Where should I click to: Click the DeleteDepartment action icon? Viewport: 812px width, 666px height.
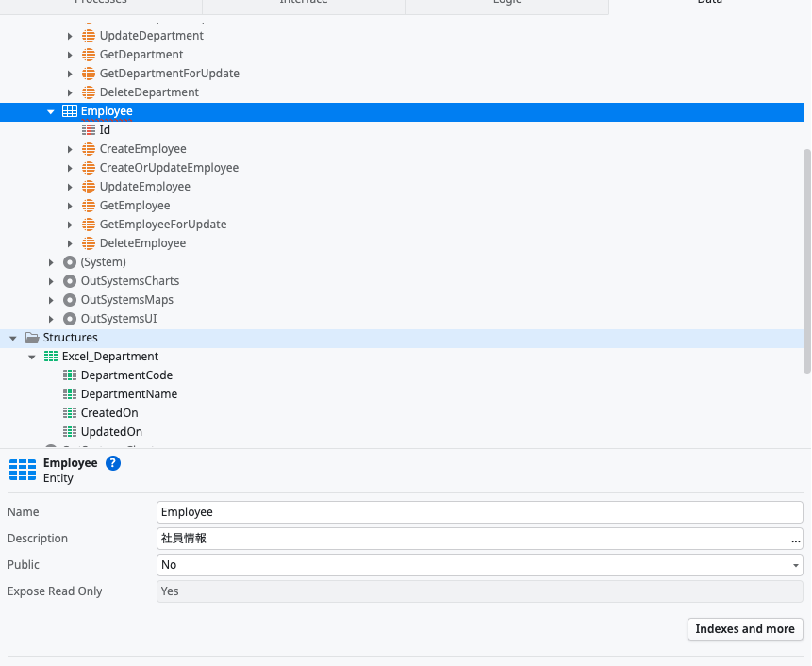click(x=89, y=92)
